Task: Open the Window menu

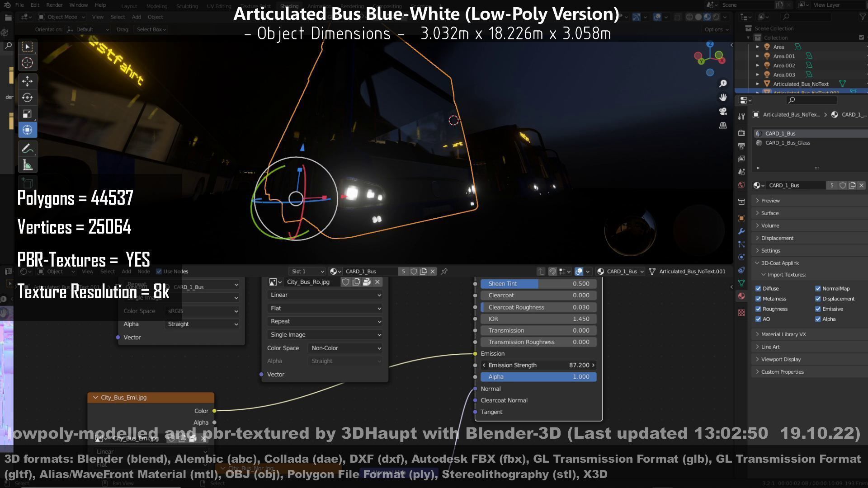Action: 79,5
